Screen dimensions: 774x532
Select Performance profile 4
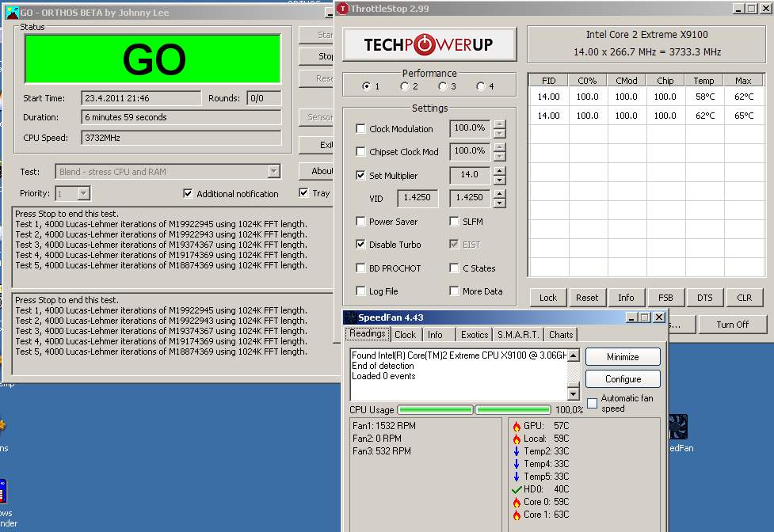coord(480,86)
